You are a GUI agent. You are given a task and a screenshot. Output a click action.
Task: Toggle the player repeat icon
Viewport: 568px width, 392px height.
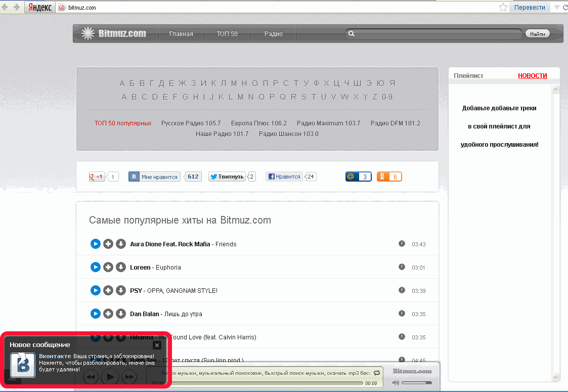(x=377, y=373)
